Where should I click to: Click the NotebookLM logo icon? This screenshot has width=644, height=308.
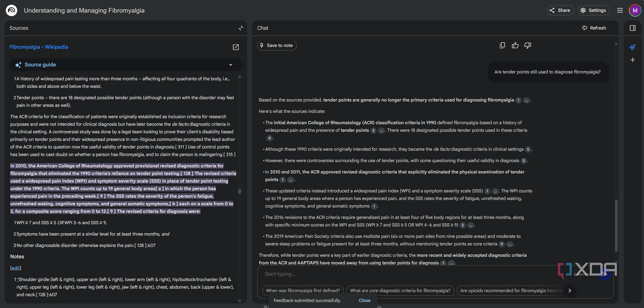12,10
